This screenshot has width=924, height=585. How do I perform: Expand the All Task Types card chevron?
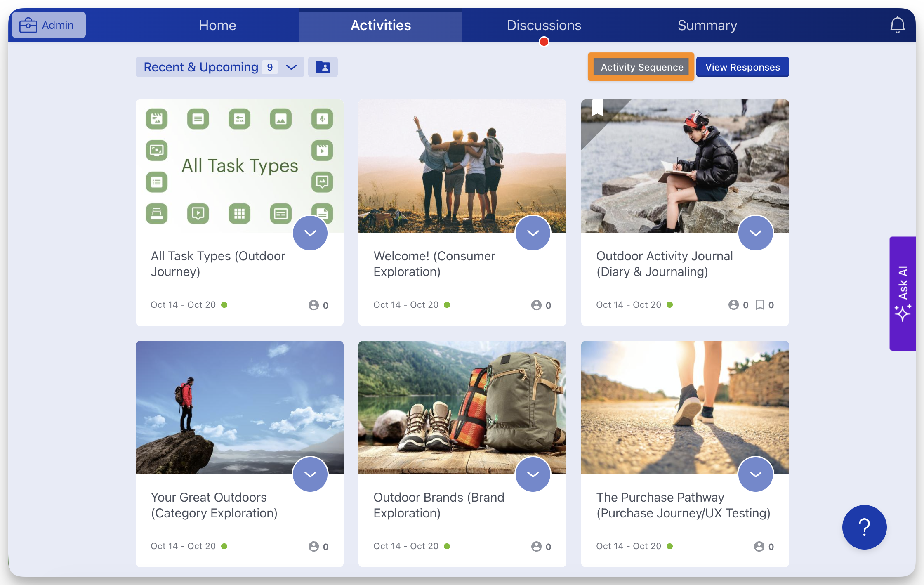tap(310, 233)
